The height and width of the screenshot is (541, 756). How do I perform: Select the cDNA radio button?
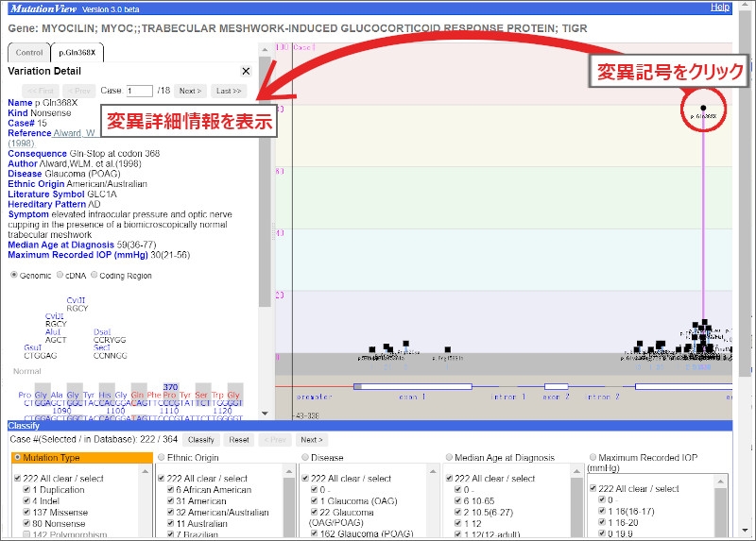coord(61,276)
